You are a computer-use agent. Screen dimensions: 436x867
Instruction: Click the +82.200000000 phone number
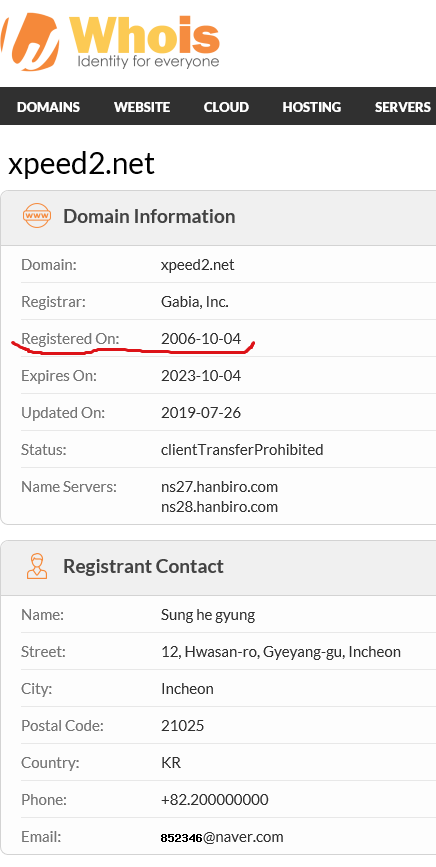pyautogui.click(x=214, y=800)
